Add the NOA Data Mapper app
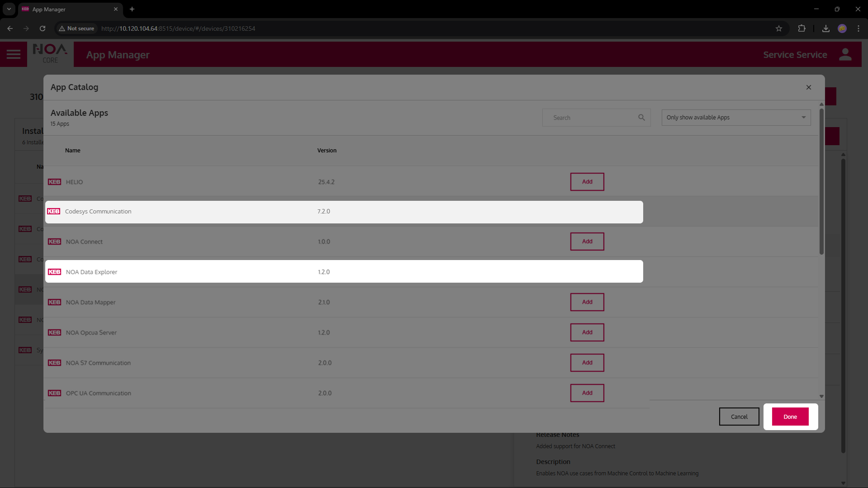Image resolution: width=868 pixels, height=488 pixels. (587, 302)
